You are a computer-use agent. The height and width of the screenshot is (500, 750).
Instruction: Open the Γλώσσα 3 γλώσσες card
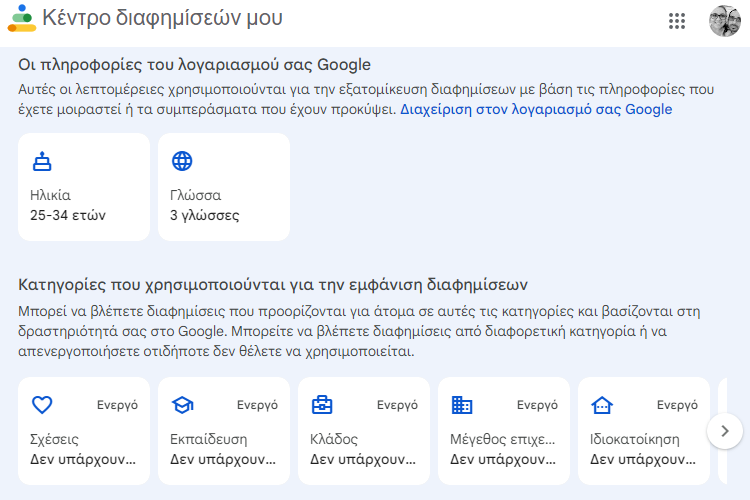pyautogui.click(x=224, y=187)
